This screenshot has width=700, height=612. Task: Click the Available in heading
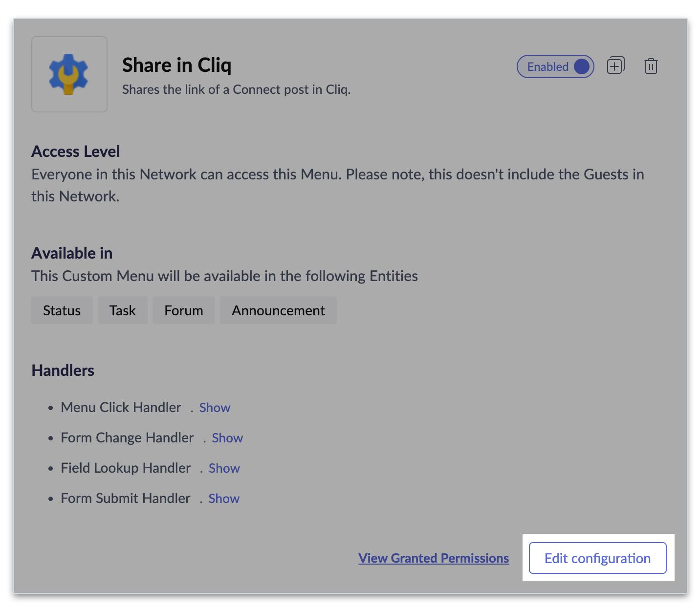pyautogui.click(x=72, y=253)
